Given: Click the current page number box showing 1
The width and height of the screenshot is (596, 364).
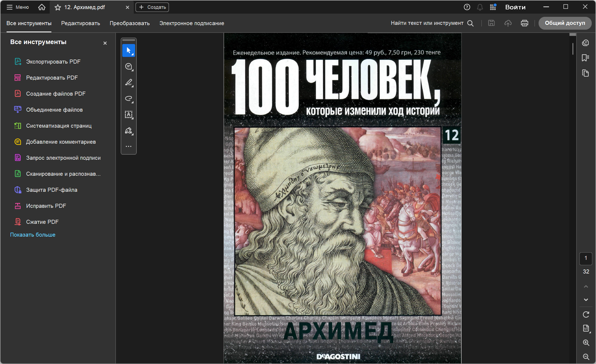Looking at the screenshot, I should 586,258.
